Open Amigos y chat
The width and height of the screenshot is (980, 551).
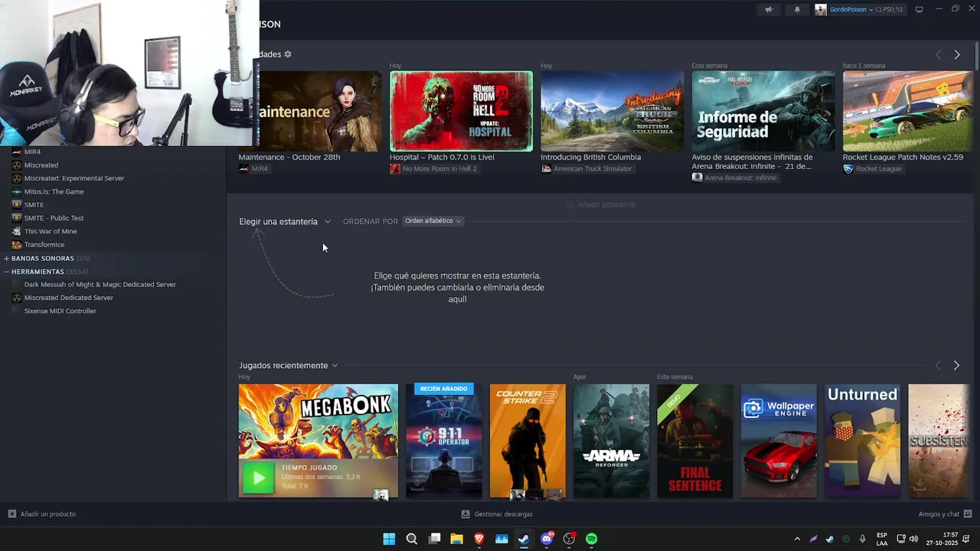(945, 514)
